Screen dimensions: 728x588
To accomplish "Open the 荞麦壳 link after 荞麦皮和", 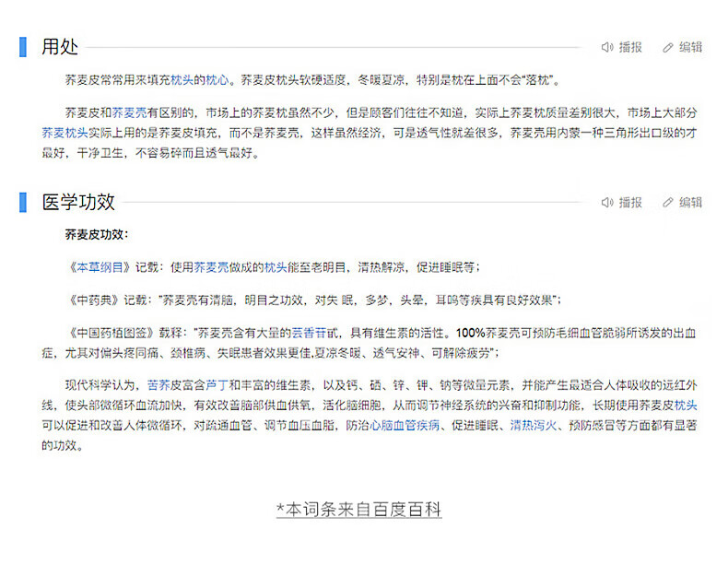I will tap(129, 112).
